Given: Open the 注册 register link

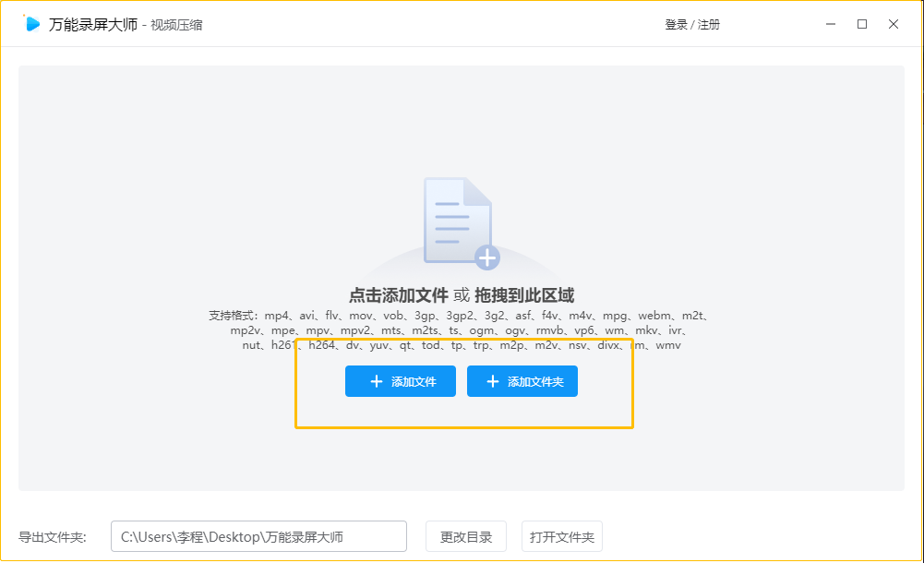Looking at the screenshot, I should point(709,25).
